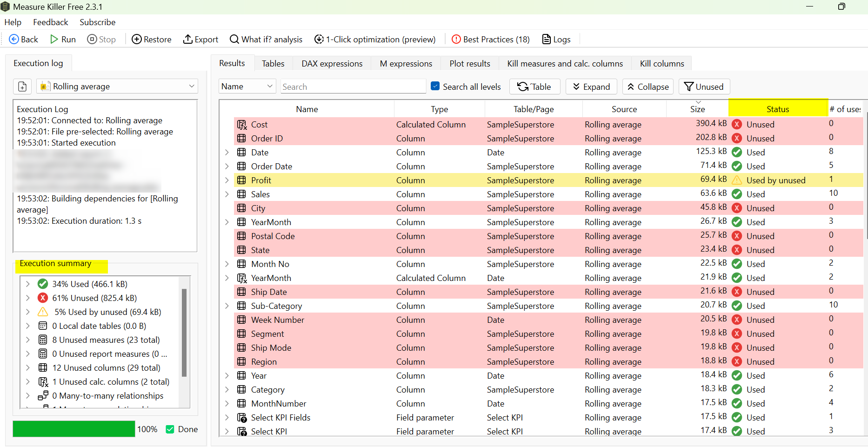868x447 pixels.
Task: Click the green progress bar
Action: coord(73,429)
